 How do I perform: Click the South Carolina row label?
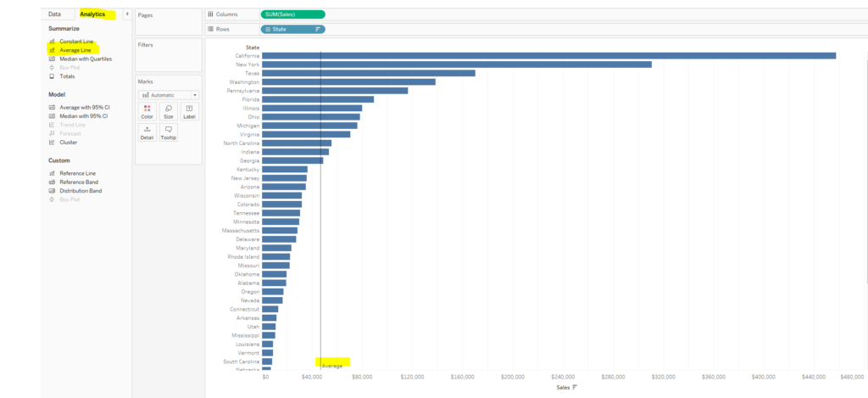pos(242,362)
